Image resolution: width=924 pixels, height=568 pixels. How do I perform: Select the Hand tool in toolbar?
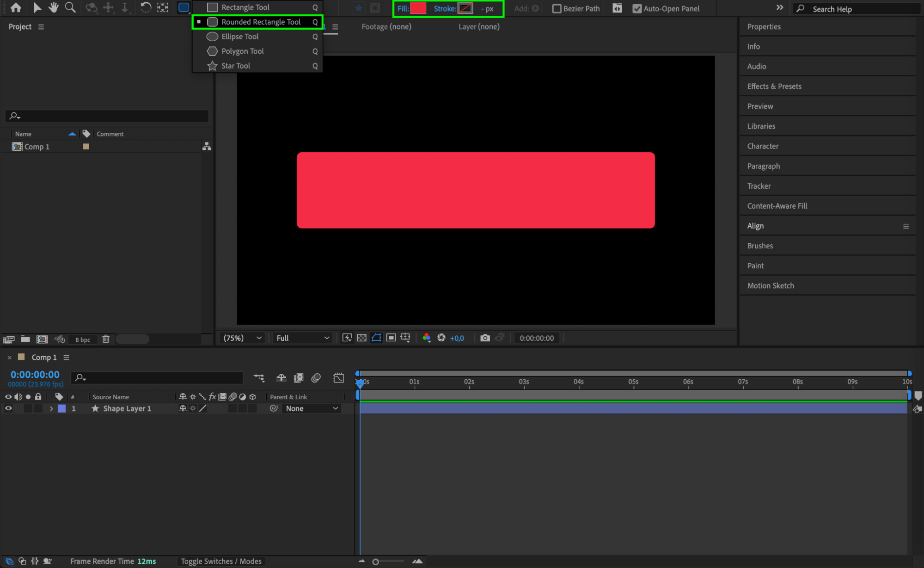tap(54, 7)
